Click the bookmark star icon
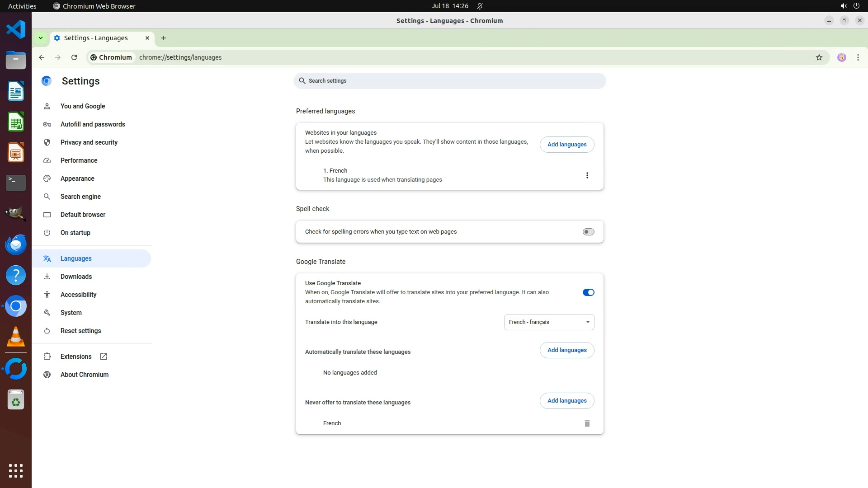Screen dimensions: 868x488 (819, 57)
